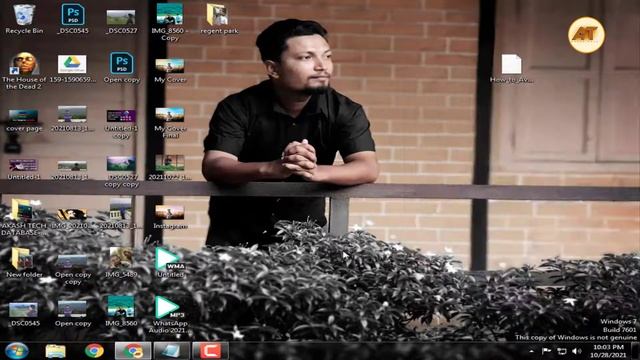Open the 'Open copy' Photoshop PSD file
This screenshot has width=640, height=360.
(x=121, y=68)
